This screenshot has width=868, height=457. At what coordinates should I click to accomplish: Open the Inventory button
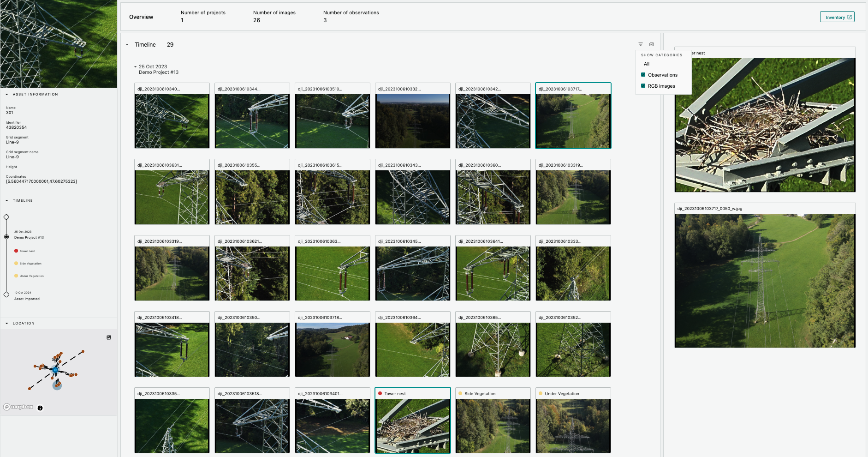click(837, 17)
